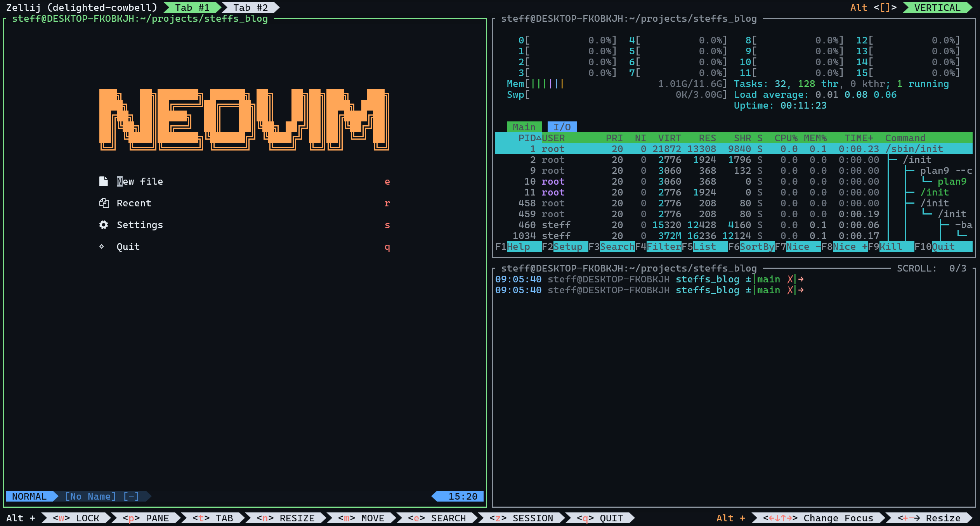The image size is (980, 526).
Task: Toggle htop F5 List view
Action: [705, 247]
